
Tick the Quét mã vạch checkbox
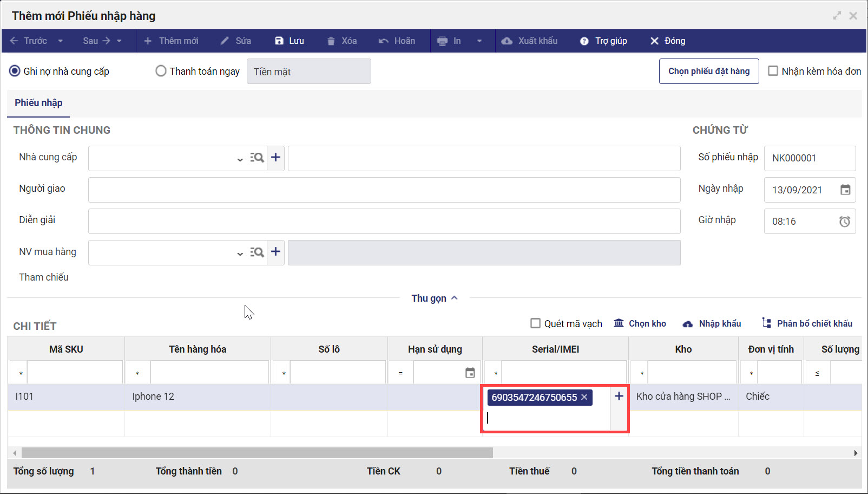(x=535, y=323)
